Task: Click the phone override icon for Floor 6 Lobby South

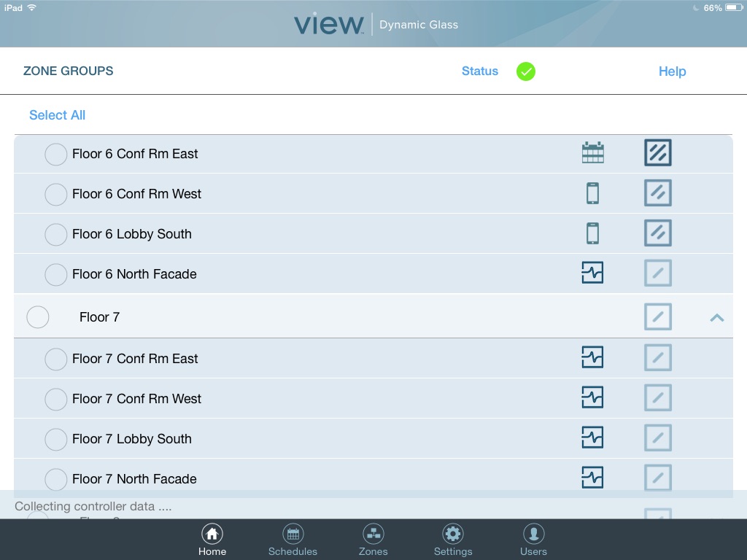Action: pos(592,233)
